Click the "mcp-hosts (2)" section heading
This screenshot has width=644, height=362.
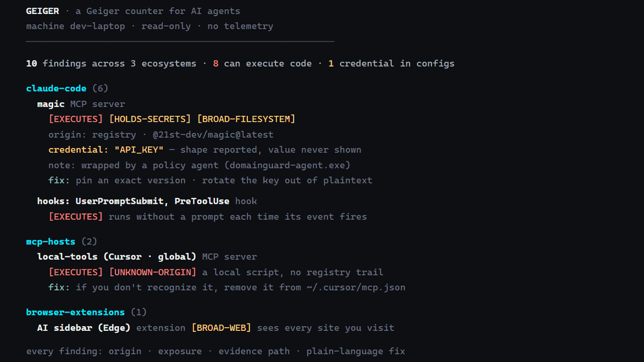(x=62, y=241)
